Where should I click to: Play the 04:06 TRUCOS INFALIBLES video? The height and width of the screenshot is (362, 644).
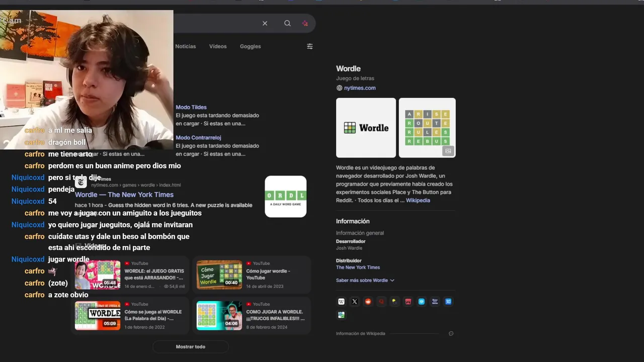219,315
